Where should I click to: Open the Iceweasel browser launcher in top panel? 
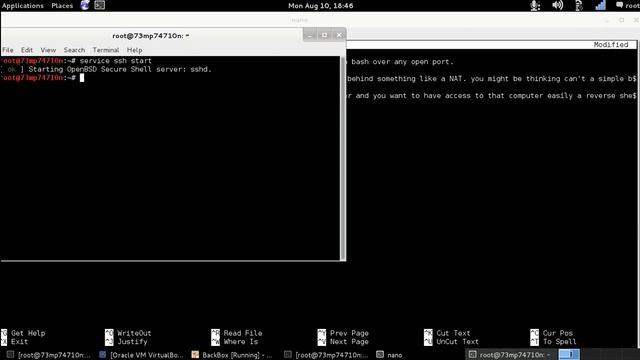pos(85,5)
